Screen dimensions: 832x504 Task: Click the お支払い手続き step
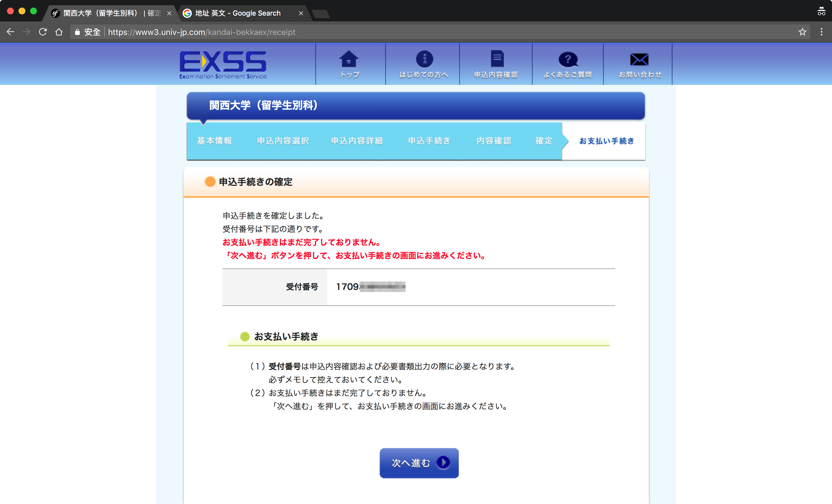click(x=606, y=141)
